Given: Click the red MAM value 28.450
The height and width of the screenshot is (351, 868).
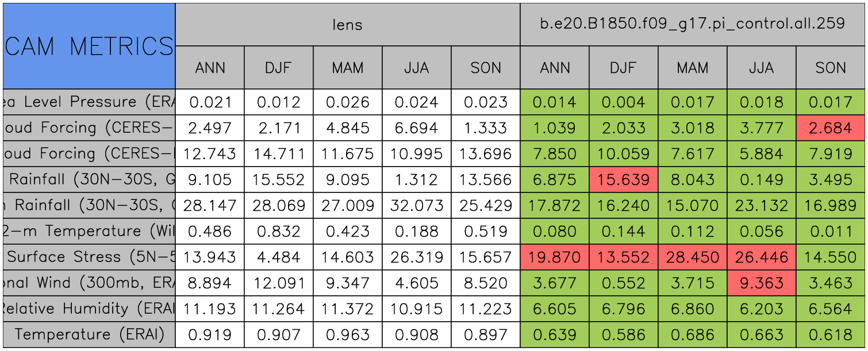Looking at the screenshot, I should click(x=692, y=257).
